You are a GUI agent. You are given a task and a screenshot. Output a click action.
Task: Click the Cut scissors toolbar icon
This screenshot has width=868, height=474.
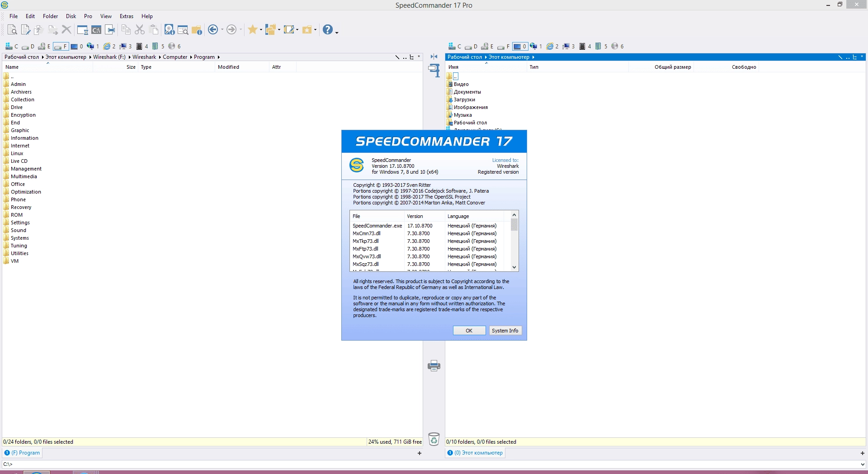(x=140, y=30)
